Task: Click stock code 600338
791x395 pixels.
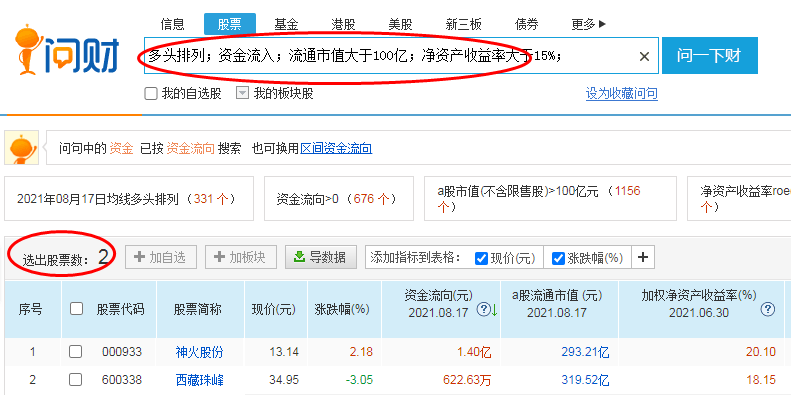Action: 122,380
